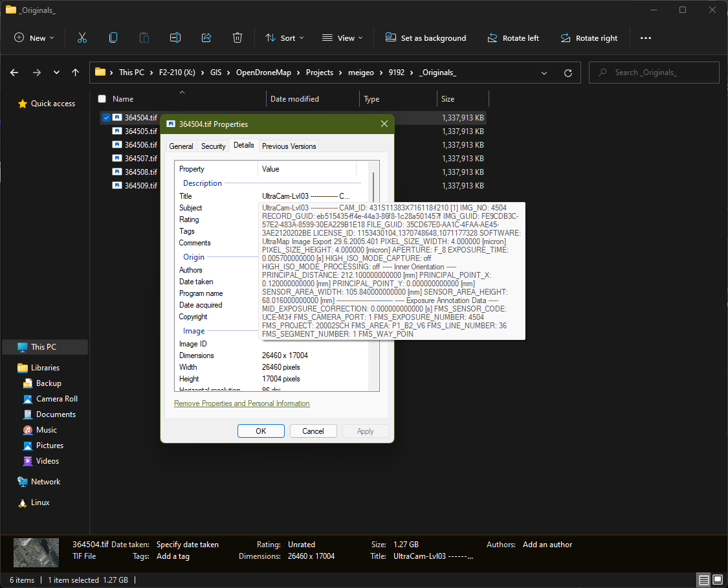728x588 pixels.
Task: Refresh the current folder view
Action: click(x=568, y=73)
